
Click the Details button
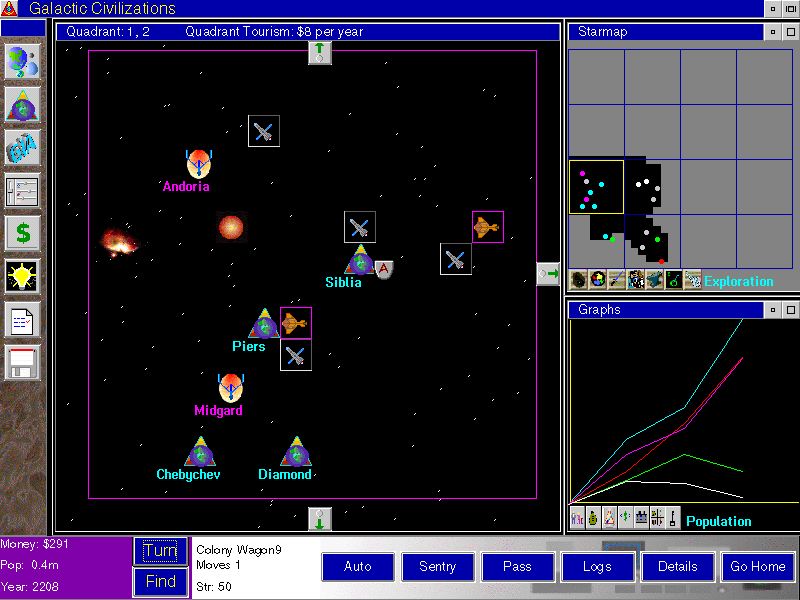click(678, 566)
